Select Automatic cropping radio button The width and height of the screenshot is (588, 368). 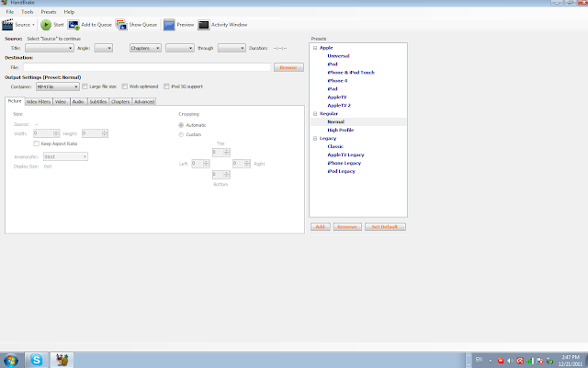pyautogui.click(x=181, y=125)
